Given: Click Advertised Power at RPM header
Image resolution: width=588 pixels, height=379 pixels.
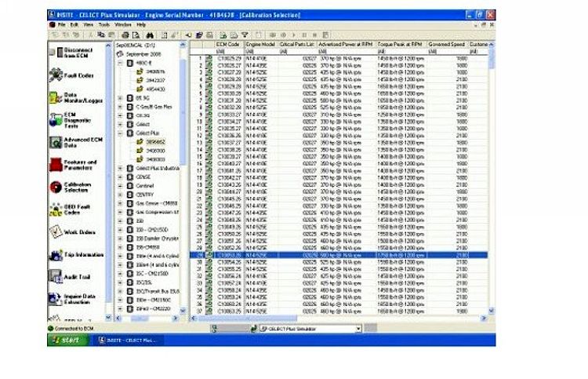Looking at the screenshot, I should coord(347,44).
